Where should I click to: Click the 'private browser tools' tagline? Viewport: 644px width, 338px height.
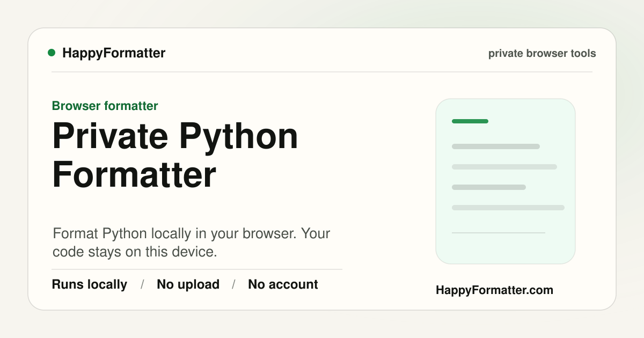[542, 54]
